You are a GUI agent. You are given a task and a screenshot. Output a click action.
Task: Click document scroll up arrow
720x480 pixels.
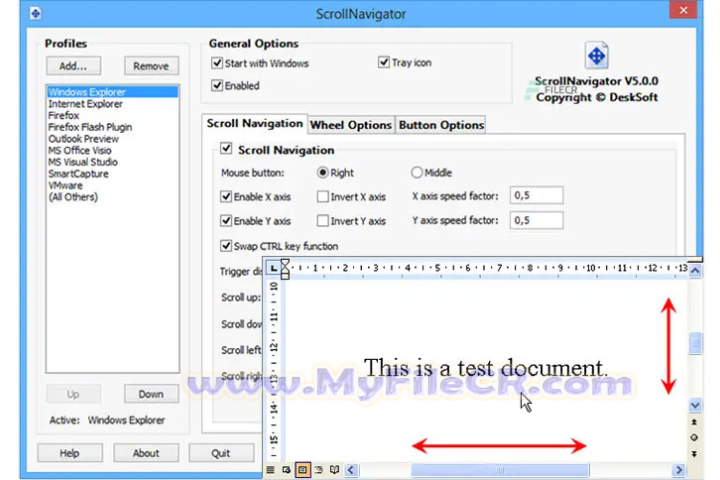pos(695,271)
